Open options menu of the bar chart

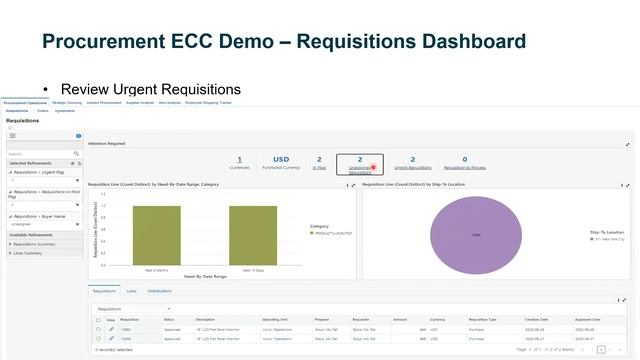[x=347, y=185]
